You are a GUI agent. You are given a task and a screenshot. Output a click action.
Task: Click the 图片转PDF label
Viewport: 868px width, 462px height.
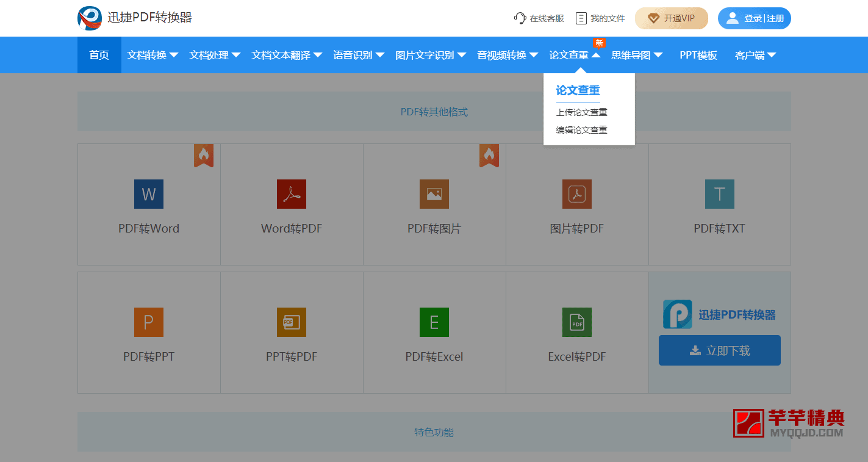point(577,229)
